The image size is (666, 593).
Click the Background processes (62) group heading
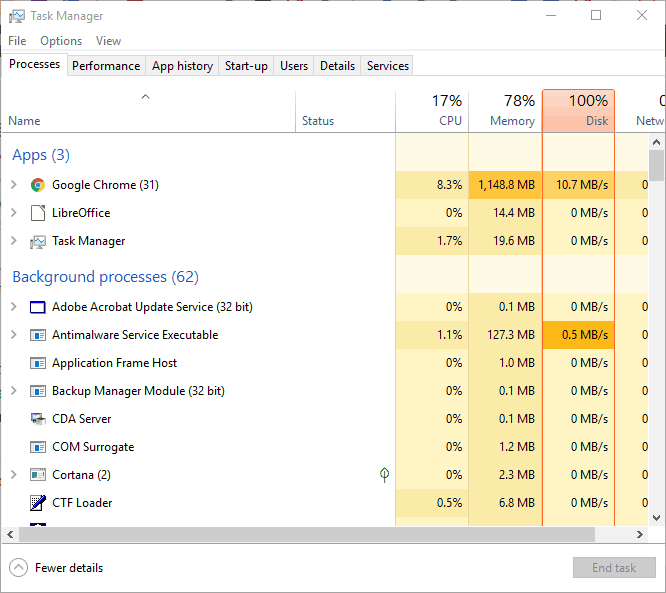[x=105, y=277]
